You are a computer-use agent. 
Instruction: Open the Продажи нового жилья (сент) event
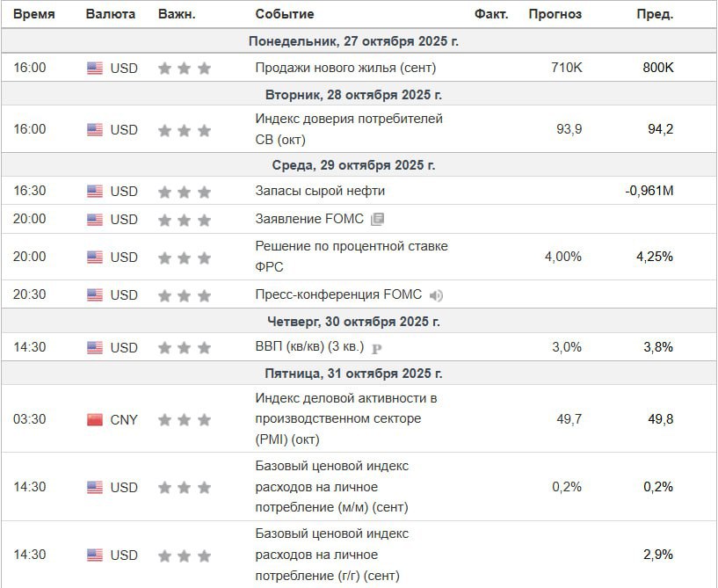(345, 68)
